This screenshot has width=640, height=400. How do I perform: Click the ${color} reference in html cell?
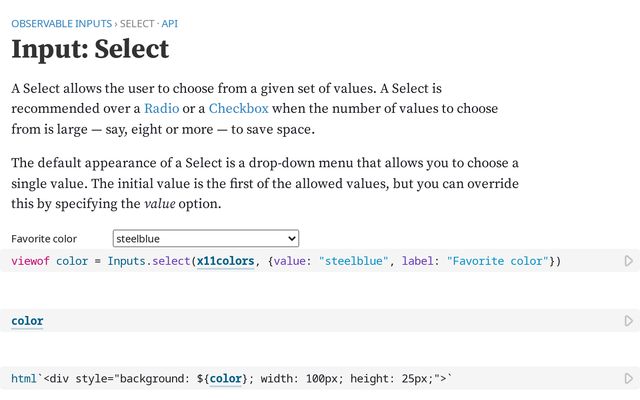coord(226,379)
